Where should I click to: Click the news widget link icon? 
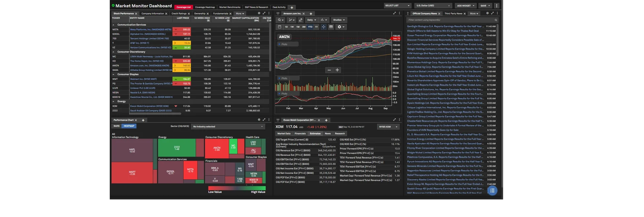(408, 14)
